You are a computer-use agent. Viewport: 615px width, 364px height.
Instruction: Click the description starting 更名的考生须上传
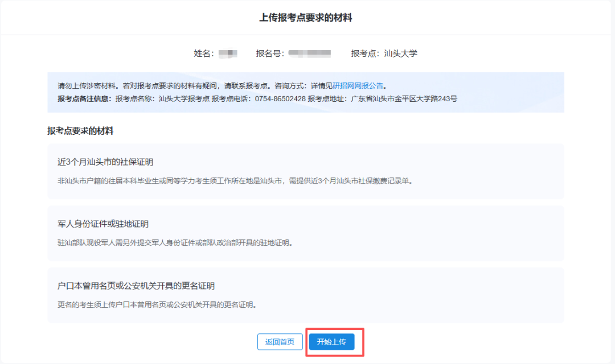(157, 304)
